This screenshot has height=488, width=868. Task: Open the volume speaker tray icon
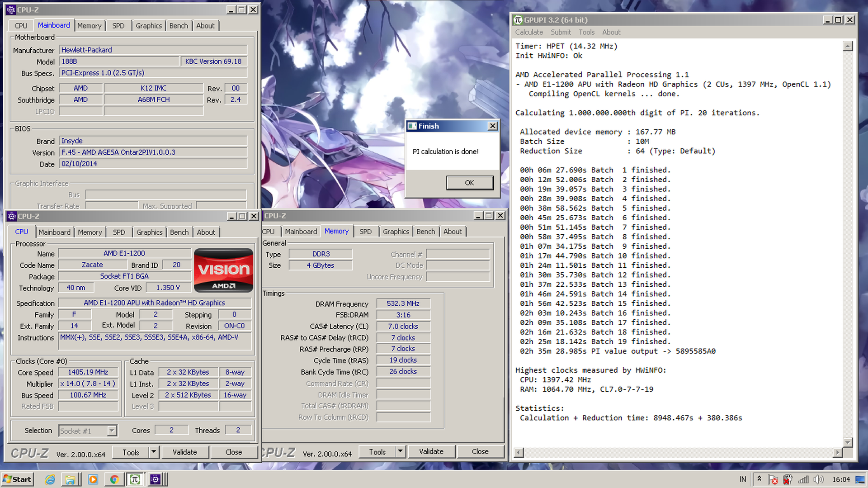click(818, 479)
